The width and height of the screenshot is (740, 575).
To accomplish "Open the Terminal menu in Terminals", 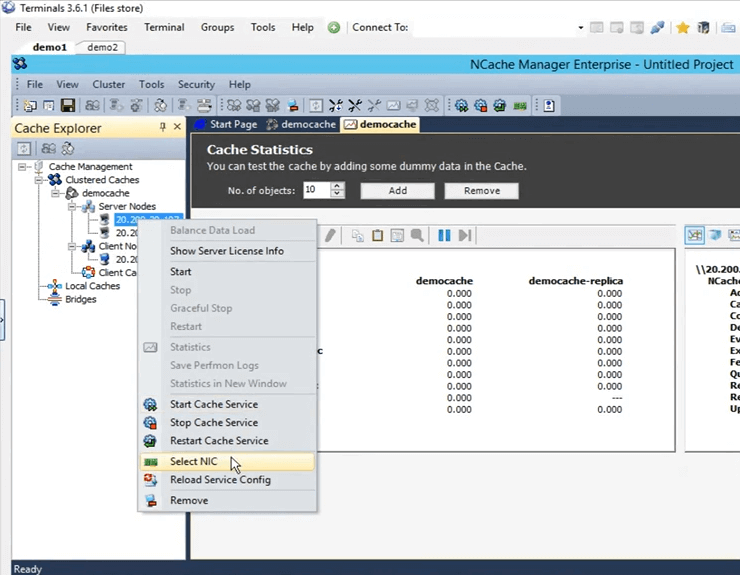I will pos(164,27).
